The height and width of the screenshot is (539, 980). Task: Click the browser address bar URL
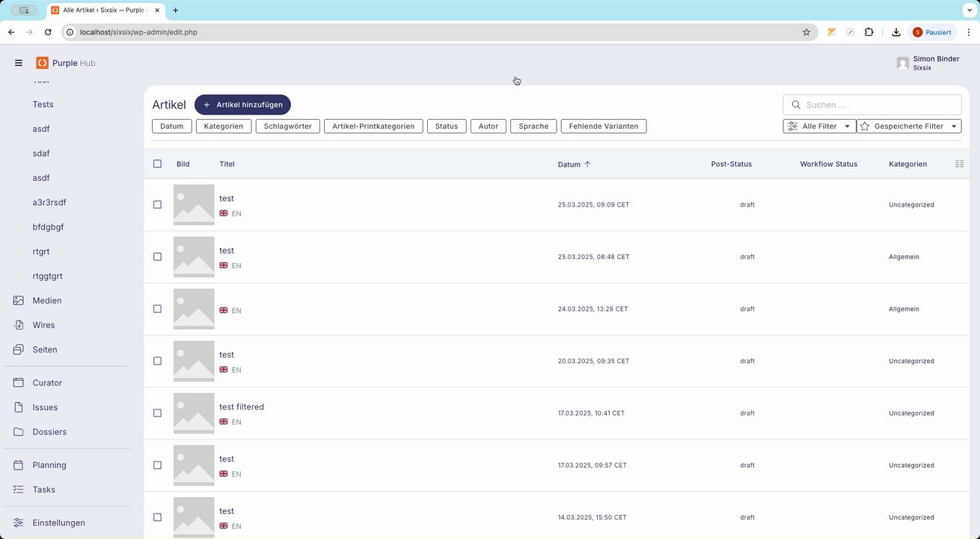pos(138,32)
